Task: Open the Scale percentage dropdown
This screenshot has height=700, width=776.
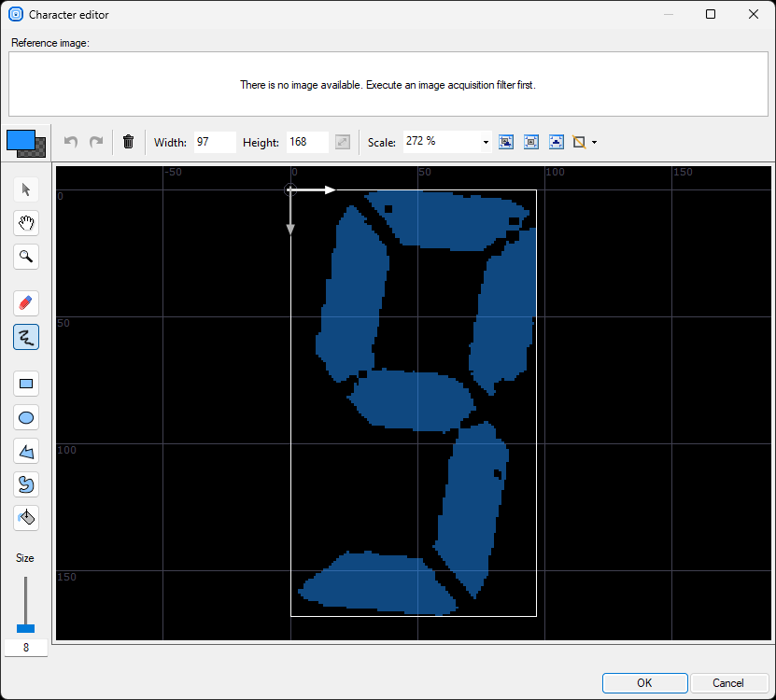Action: coord(486,143)
